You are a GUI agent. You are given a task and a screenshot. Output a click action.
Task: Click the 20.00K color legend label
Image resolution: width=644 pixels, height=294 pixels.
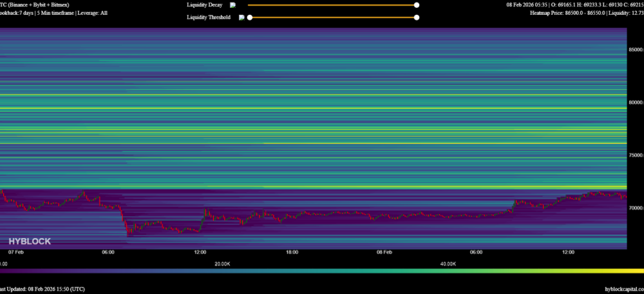(x=222, y=264)
